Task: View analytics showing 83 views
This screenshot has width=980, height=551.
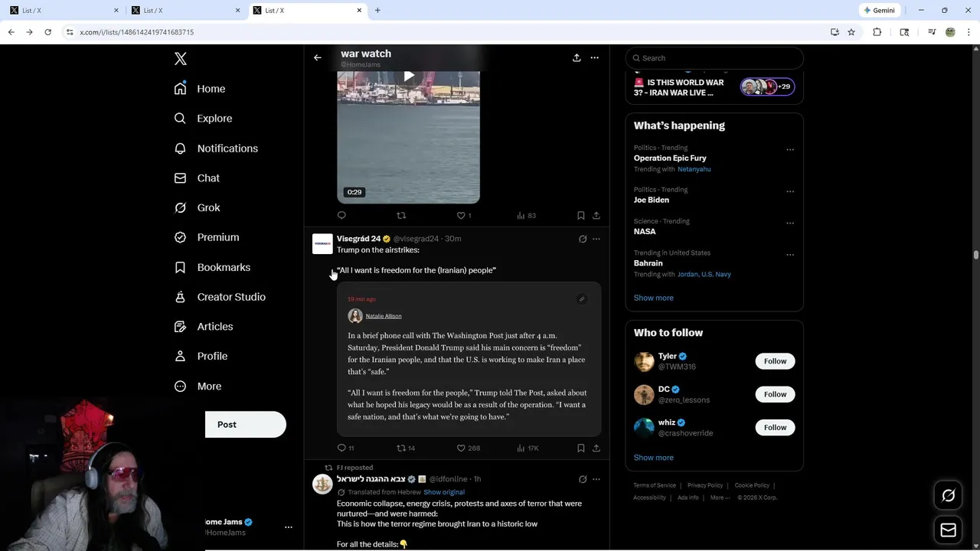Action: coord(526,216)
